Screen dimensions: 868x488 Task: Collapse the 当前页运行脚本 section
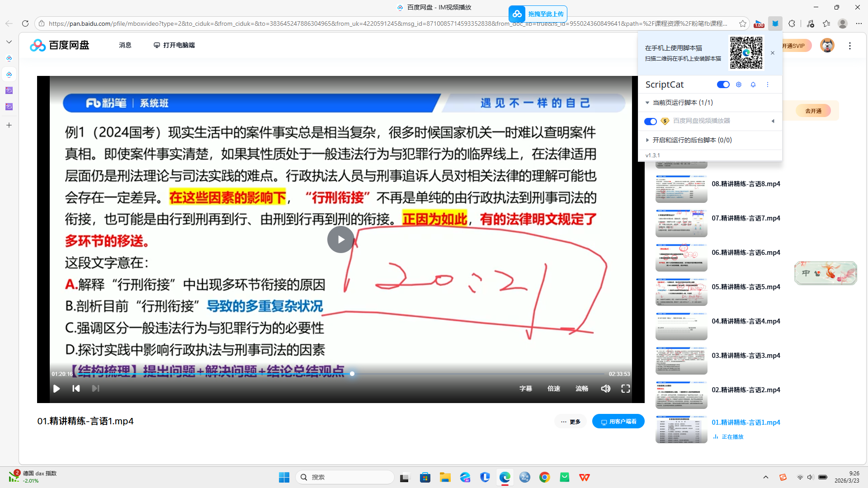coord(647,103)
